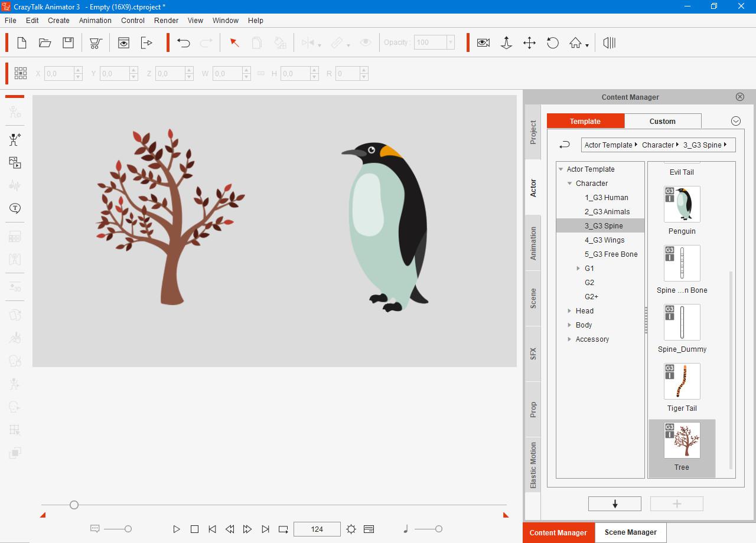Toggle the Preview eye icon
Image resolution: width=756 pixels, height=543 pixels.
point(123,42)
